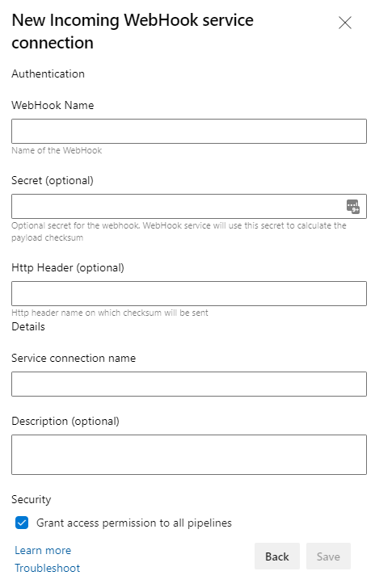Focus the WebHook Name input field
The width and height of the screenshot is (375, 588).
coord(189,131)
